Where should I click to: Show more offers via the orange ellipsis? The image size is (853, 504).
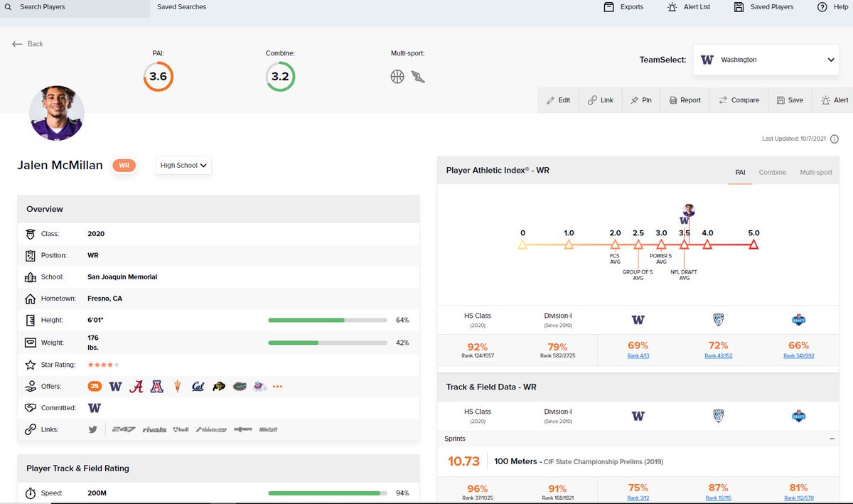click(x=277, y=387)
